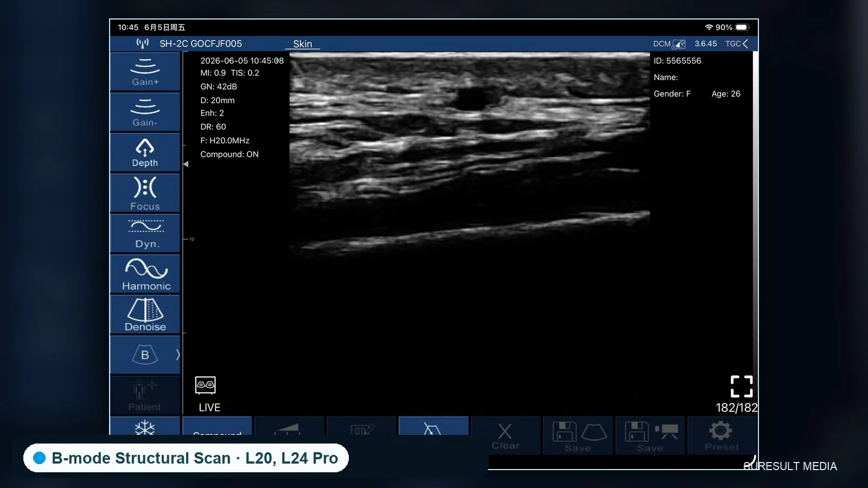
Task: Click the Clear button
Action: click(x=506, y=435)
